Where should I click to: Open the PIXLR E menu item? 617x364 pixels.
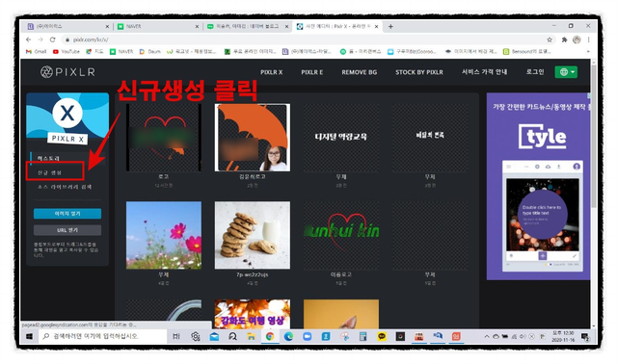point(311,72)
